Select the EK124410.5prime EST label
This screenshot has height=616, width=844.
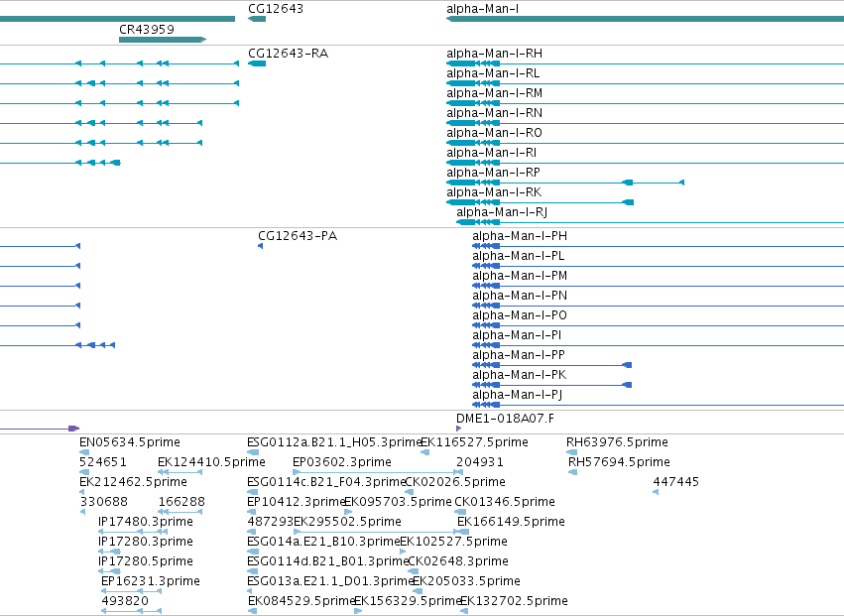point(211,462)
